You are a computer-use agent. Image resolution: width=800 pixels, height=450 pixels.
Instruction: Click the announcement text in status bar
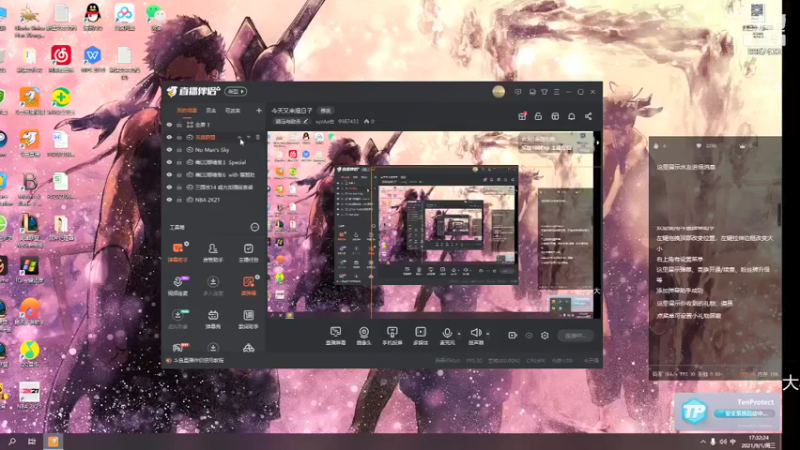(197, 360)
